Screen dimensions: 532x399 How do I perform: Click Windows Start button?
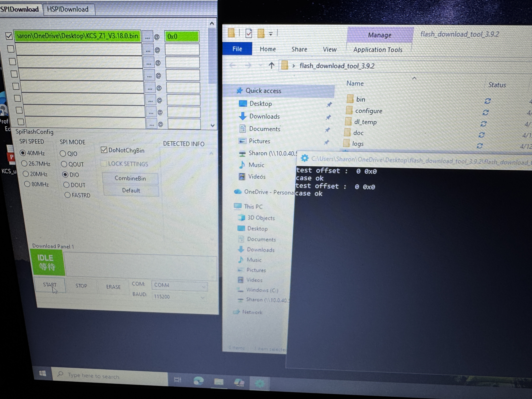tap(43, 373)
